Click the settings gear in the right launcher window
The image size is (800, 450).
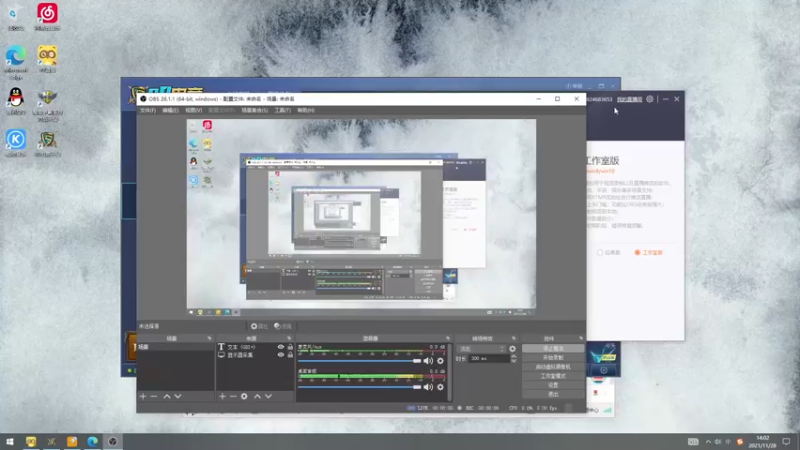pos(649,99)
